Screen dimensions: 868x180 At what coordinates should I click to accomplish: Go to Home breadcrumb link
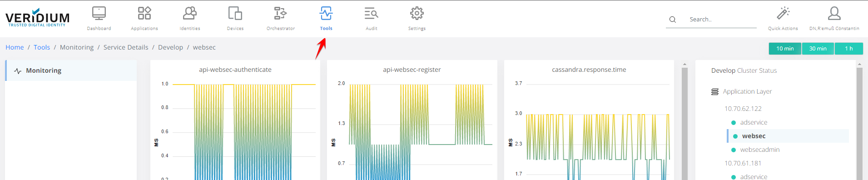[x=15, y=47]
